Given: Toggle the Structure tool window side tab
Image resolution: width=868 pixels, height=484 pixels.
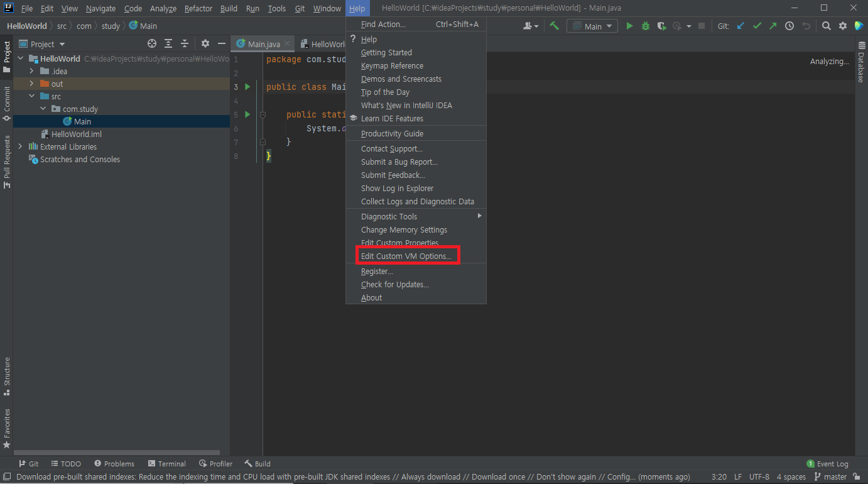Looking at the screenshot, I should point(6,376).
